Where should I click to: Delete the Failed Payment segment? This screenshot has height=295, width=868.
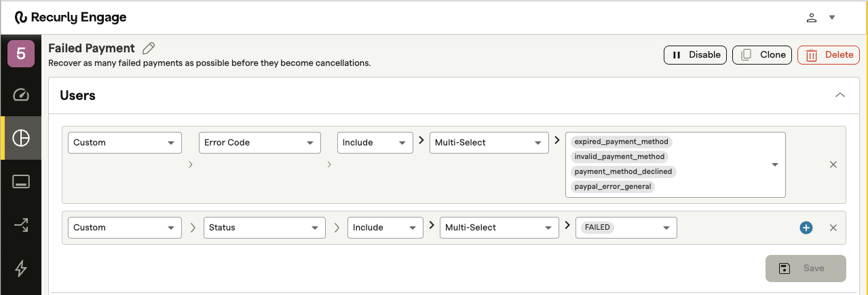pyautogui.click(x=829, y=55)
